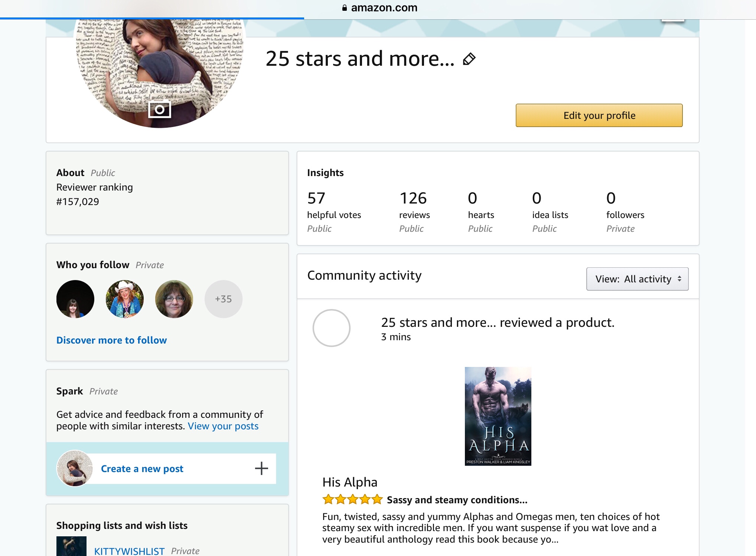Open the KITTYWISHLIST wish list

point(129,551)
